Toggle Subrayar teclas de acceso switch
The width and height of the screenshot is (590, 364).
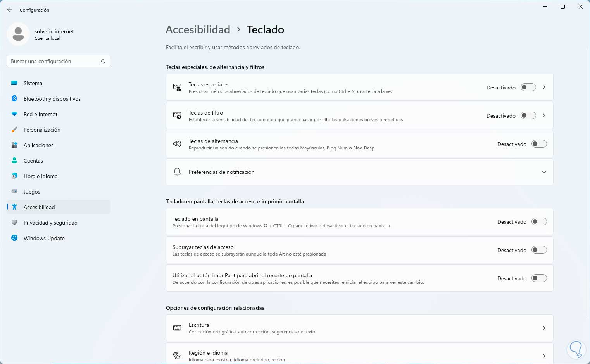click(x=539, y=250)
